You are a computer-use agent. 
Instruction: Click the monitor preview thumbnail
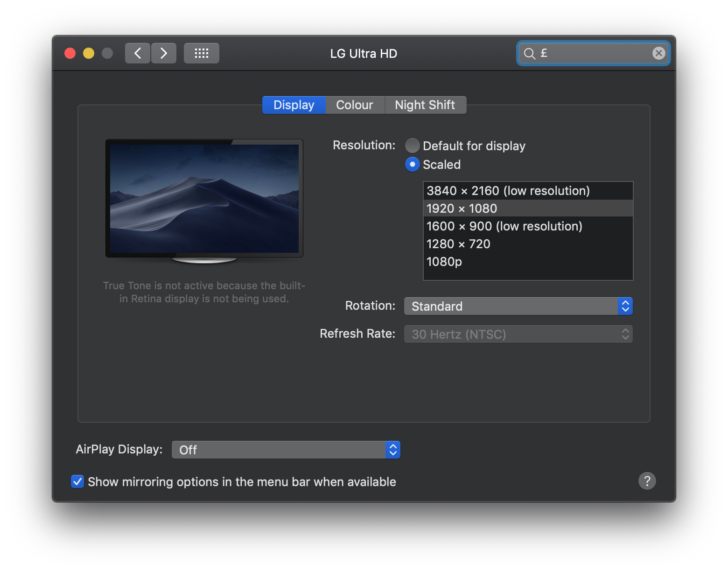click(x=204, y=201)
